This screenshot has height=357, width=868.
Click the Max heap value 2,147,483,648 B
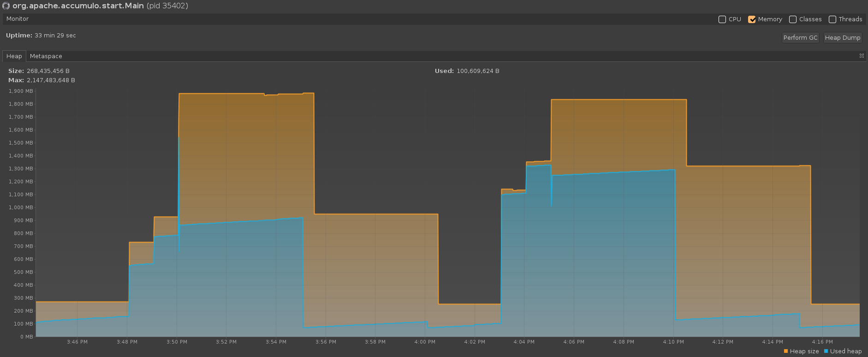pos(51,80)
